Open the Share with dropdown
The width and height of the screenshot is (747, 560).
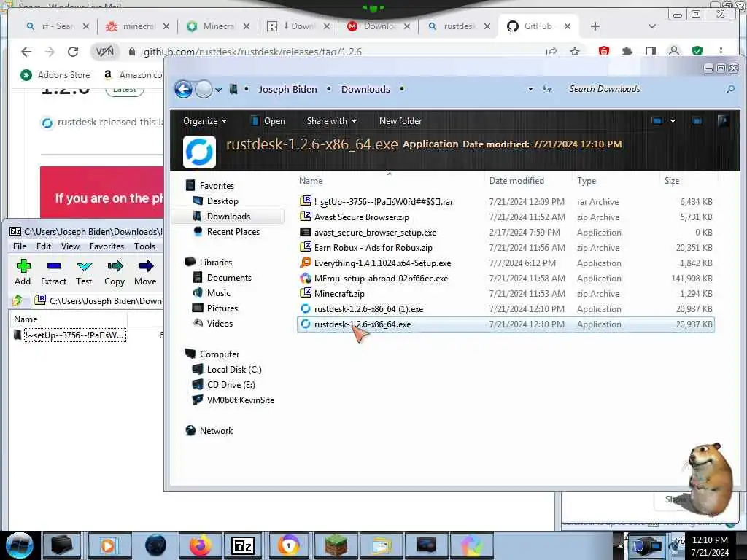coord(332,121)
